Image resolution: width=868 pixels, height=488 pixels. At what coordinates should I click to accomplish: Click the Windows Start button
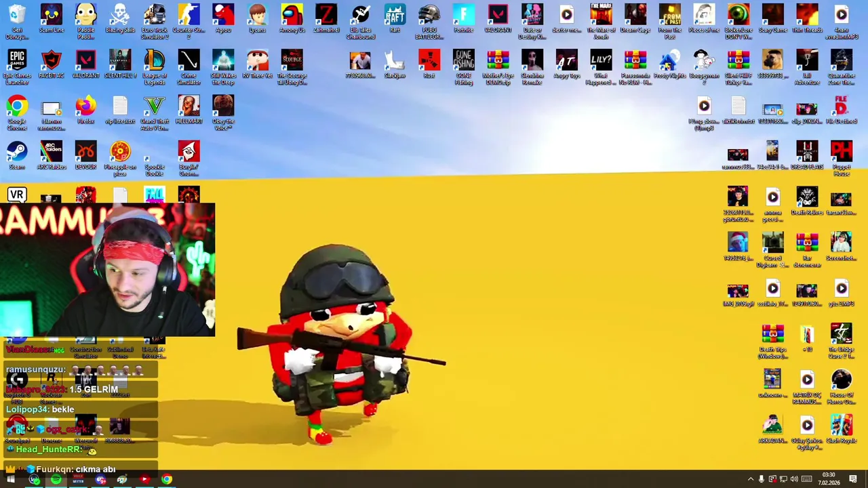pyautogui.click(x=11, y=479)
